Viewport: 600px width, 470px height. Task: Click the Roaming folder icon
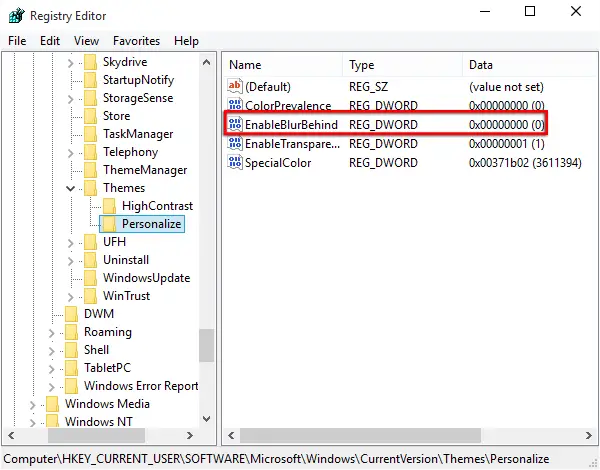[x=72, y=332]
